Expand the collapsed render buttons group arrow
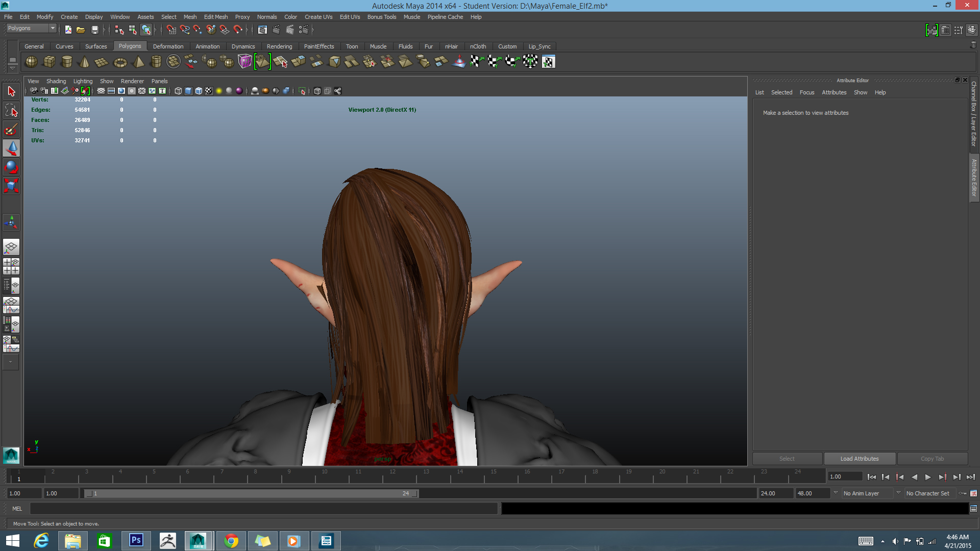 [312, 30]
